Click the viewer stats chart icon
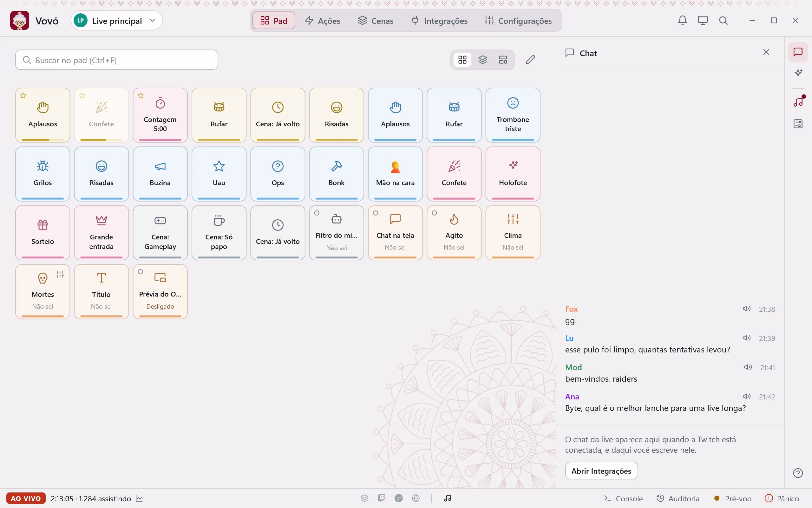The width and height of the screenshot is (812, 508). 139,498
